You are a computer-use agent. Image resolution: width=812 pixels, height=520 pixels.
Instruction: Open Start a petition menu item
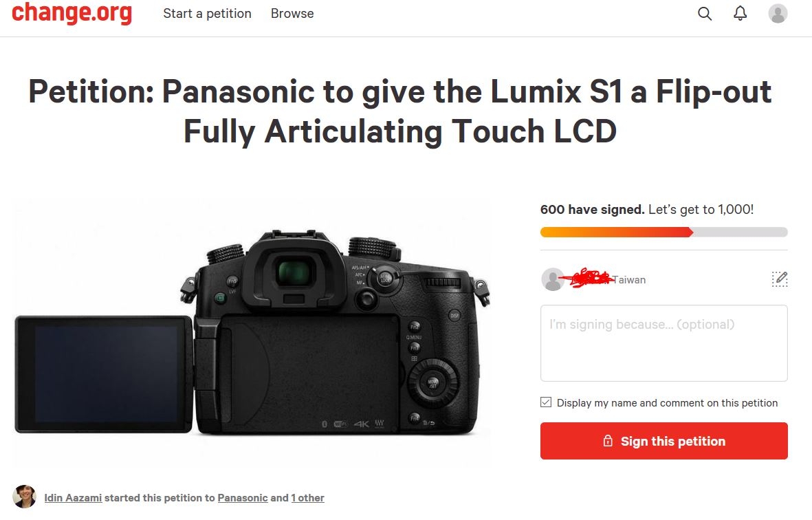(207, 14)
